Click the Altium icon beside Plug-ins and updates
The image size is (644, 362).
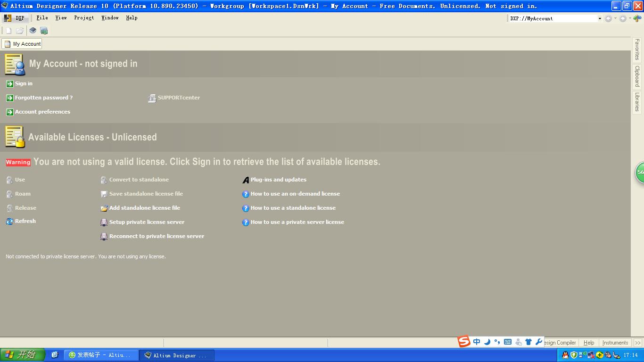[246, 180]
